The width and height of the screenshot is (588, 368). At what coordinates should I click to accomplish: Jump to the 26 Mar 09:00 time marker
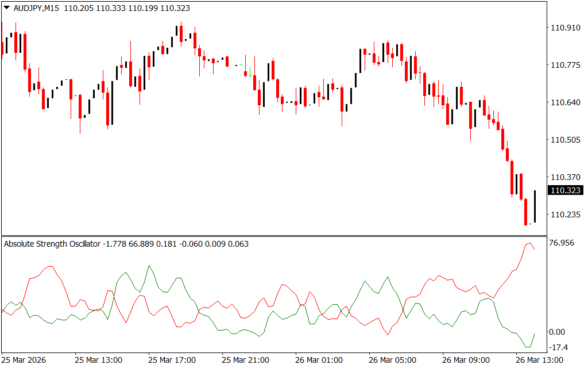tap(466, 360)
